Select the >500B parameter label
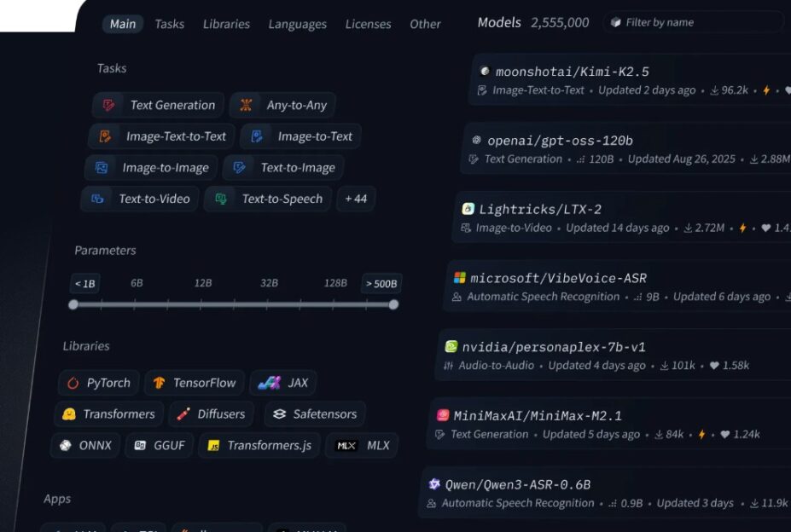The width and height of the screenshot is (791, 532). tap(381, 283)
